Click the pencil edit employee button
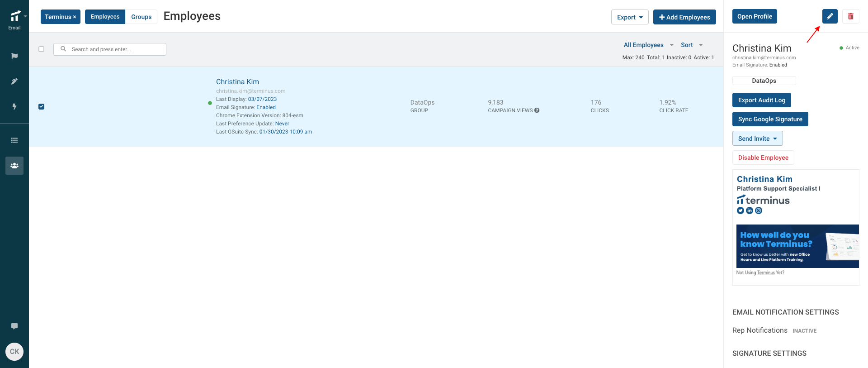868x368 pixels. [x=830, y=16]
